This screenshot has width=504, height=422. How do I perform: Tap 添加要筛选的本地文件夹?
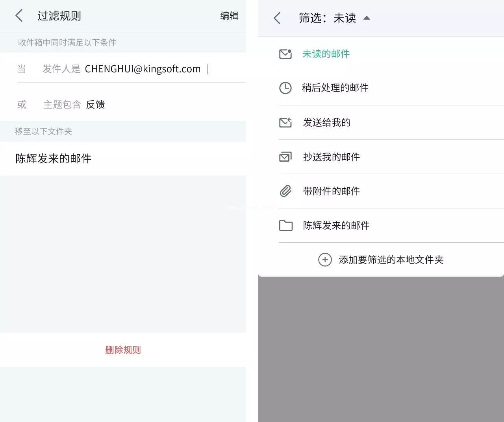[391, 260]
